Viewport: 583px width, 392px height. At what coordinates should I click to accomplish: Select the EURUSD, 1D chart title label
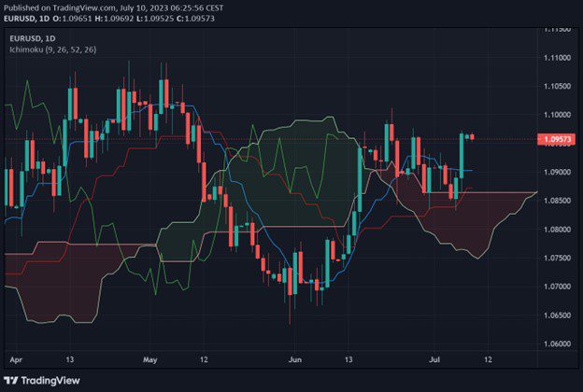[33, 38]
